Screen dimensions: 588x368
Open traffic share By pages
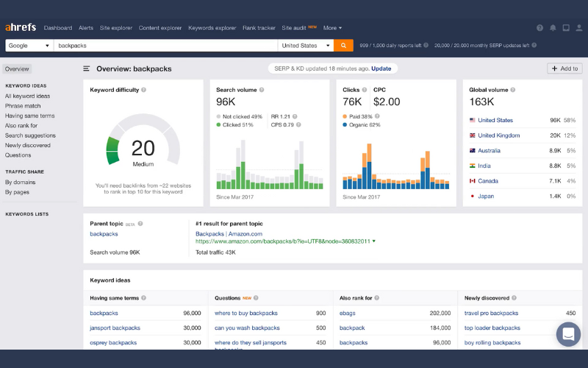pos(17,192)
